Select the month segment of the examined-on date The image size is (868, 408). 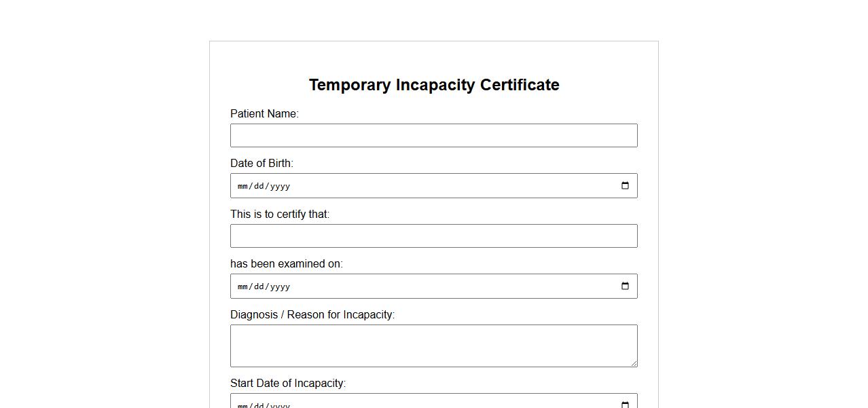(243, 286)
